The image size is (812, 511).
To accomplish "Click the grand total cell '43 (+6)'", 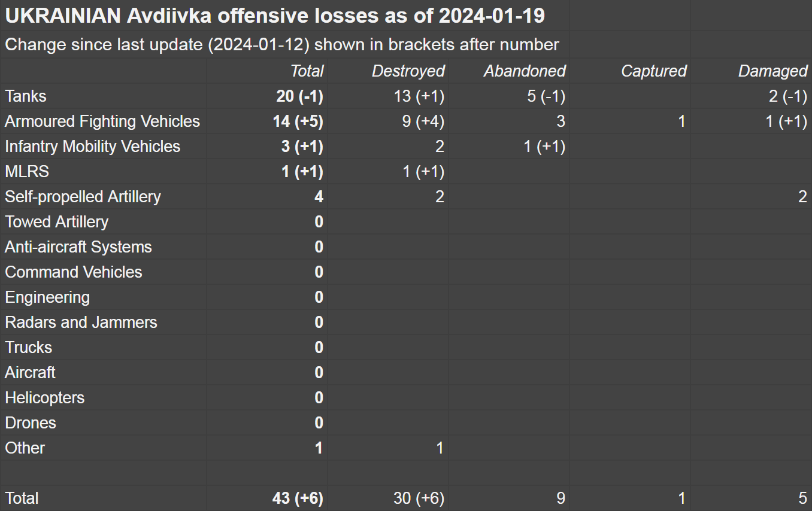I will point(298,498).
